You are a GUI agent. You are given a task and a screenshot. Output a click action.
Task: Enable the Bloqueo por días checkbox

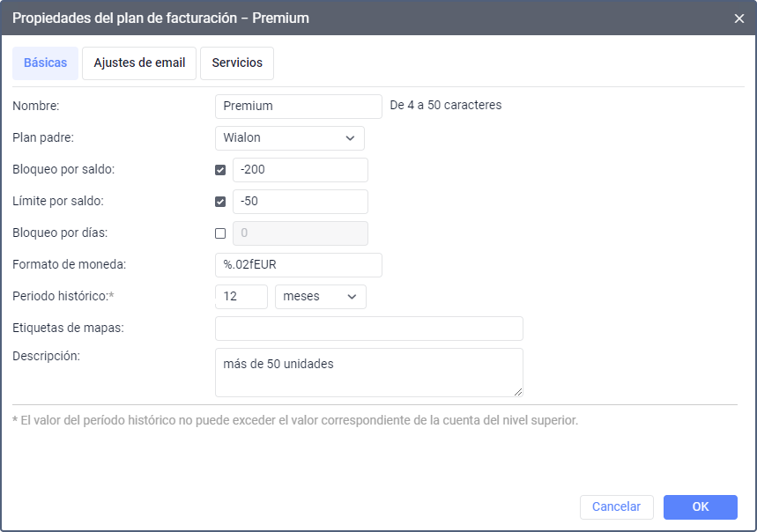(x=220, y=233)
